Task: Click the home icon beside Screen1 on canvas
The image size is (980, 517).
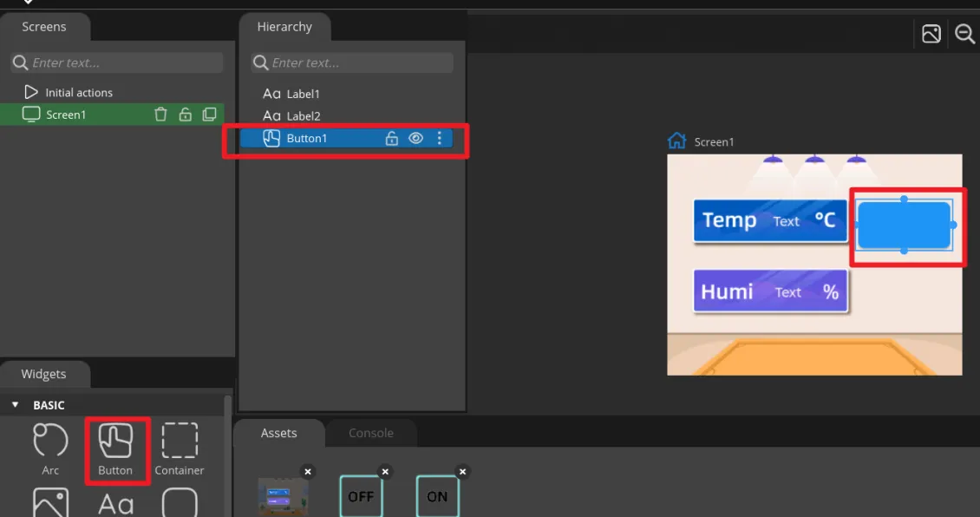Action: click(676, 141)
